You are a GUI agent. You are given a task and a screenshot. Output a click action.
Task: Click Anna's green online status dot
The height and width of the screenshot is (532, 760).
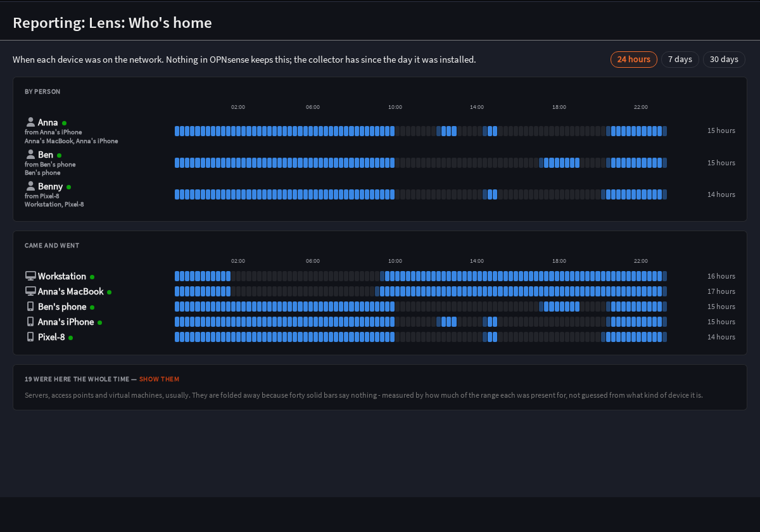tap(65, 123)
